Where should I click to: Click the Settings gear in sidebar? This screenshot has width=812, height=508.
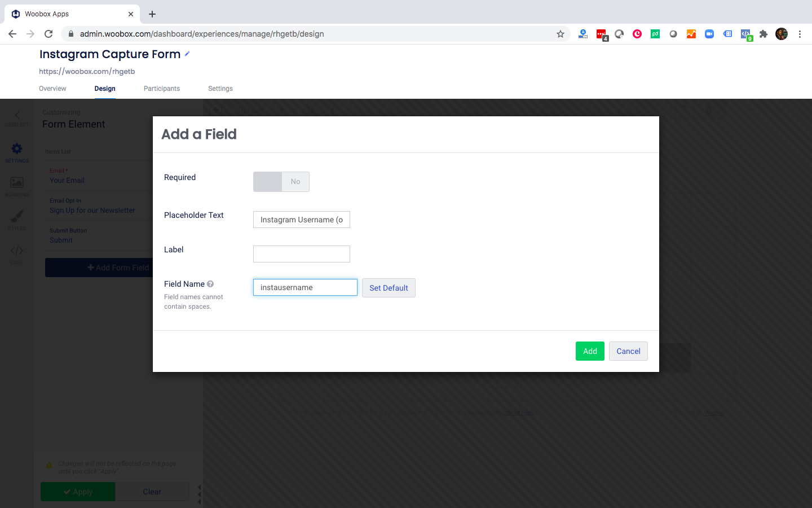pos(17,148)
